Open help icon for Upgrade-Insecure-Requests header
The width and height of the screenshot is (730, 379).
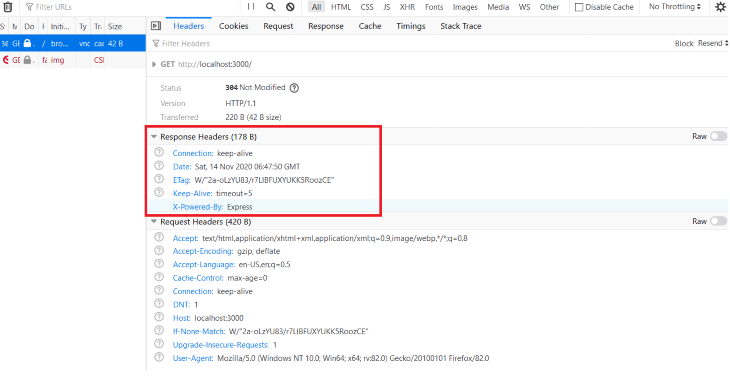pos(159,344)
